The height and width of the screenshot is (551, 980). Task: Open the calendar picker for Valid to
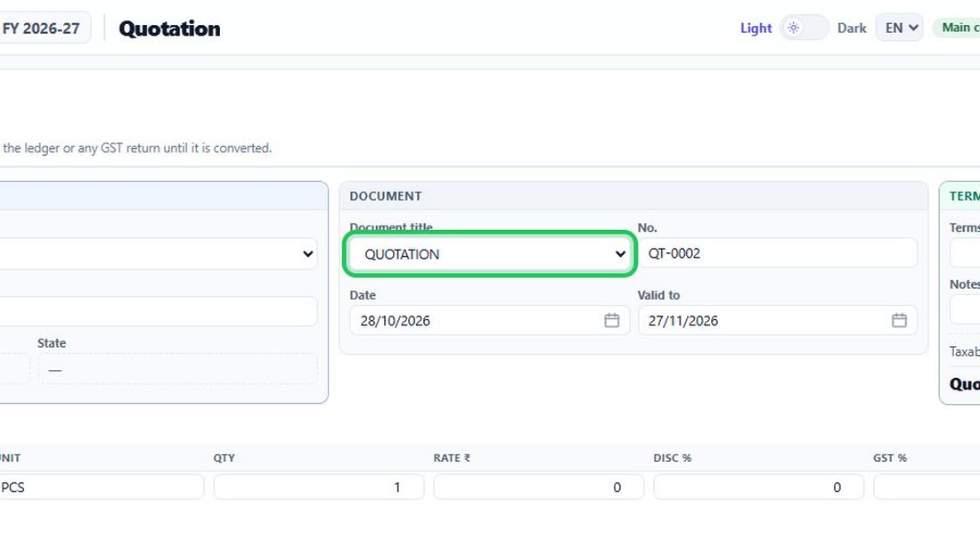coord(899,321)
